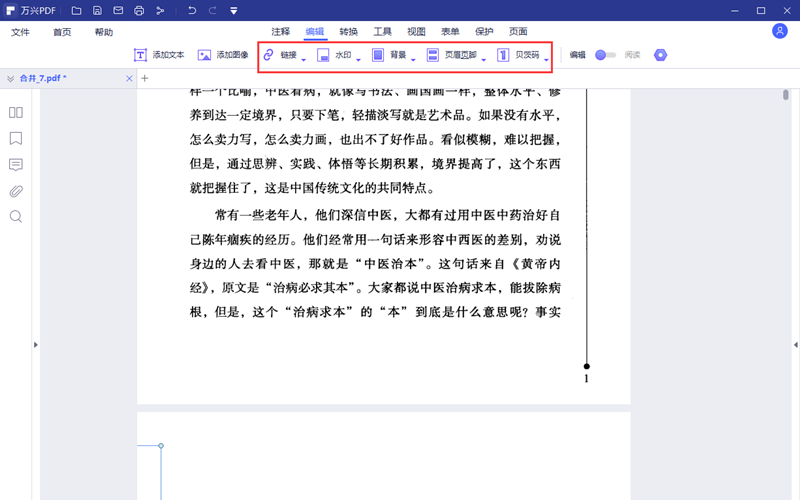Open the user account avatar
Image resolution: width=800 pixels, height=500 pixels.
780,31
